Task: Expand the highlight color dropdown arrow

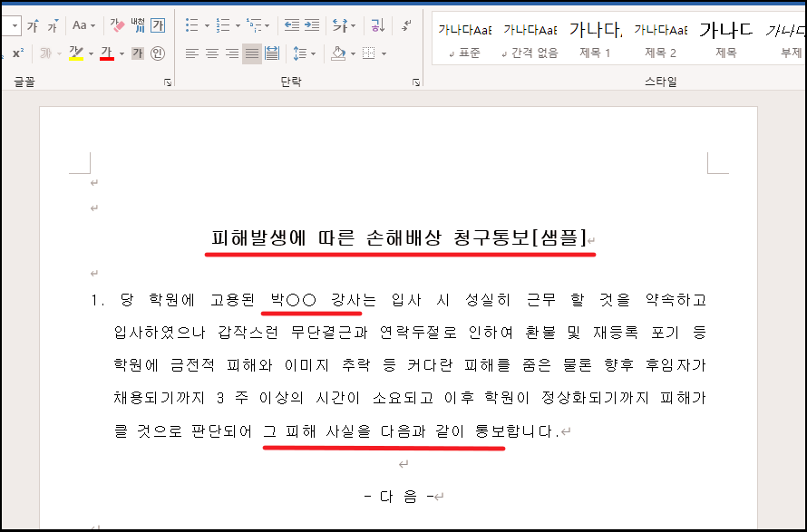Action: [91, 53]
